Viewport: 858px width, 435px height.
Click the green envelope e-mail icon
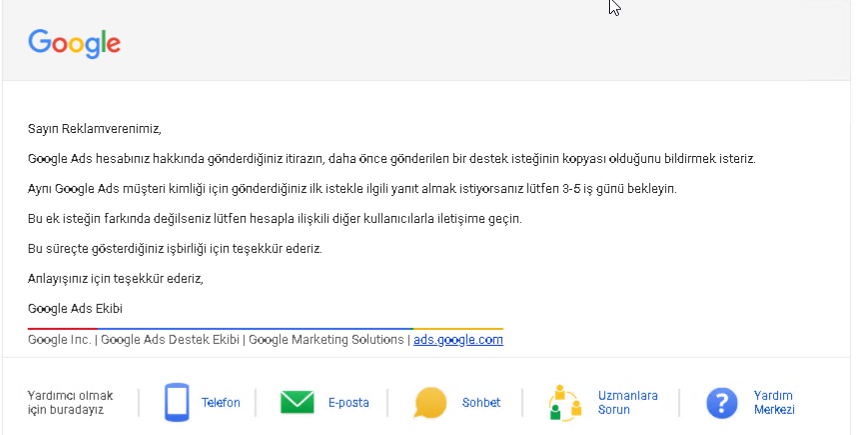[297, 402]
